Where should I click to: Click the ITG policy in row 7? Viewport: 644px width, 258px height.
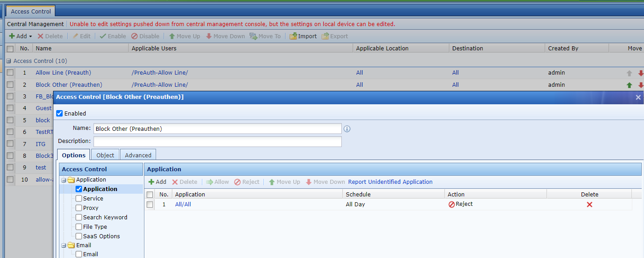coord(40,144)
